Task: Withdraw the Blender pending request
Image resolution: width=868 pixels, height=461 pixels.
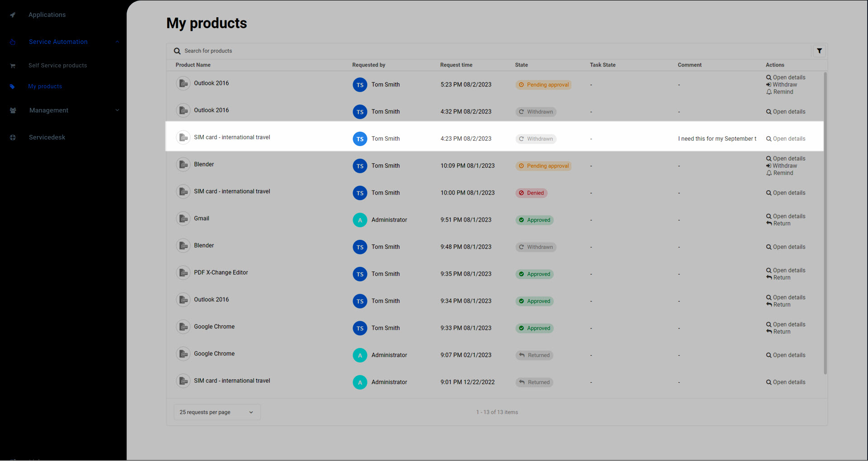Action: pyautogui.click(x=782, y=166)
